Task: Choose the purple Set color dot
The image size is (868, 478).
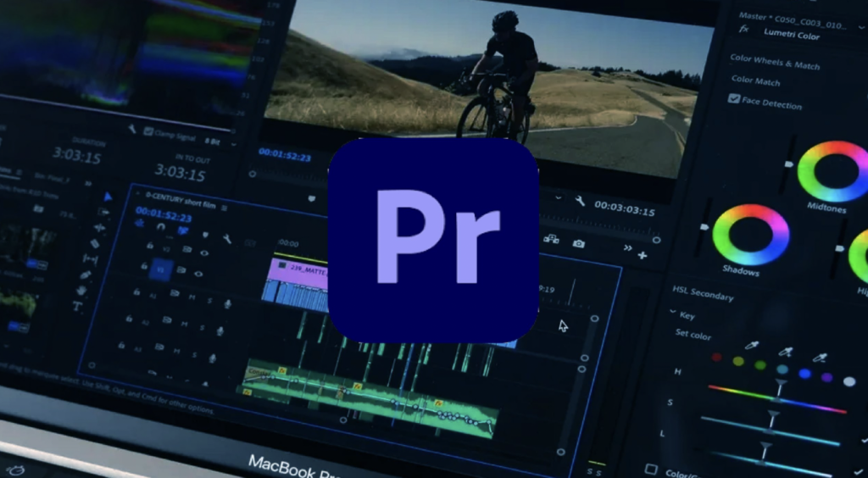Action: (x=827, y=377)
